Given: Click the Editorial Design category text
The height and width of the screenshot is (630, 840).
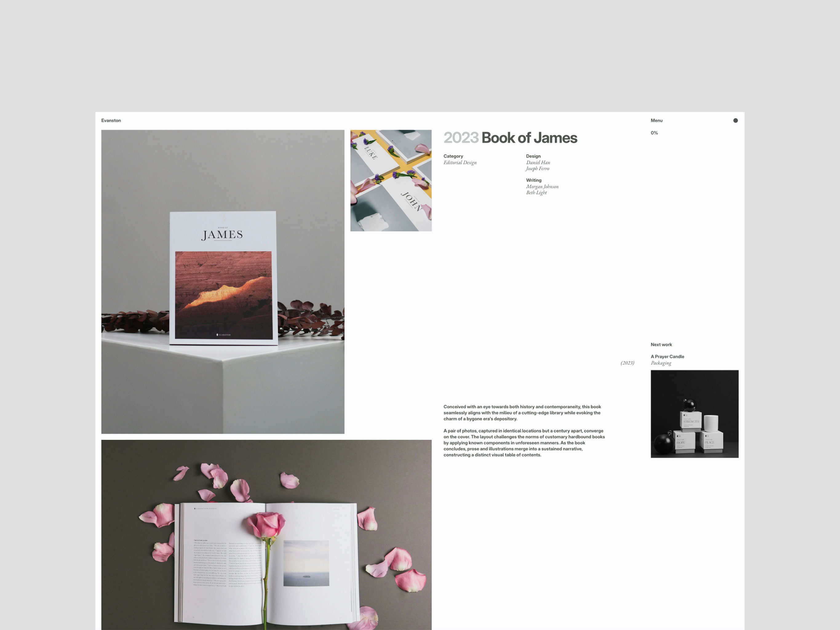Looking at the screenshot, I should [x=460, y=162].
